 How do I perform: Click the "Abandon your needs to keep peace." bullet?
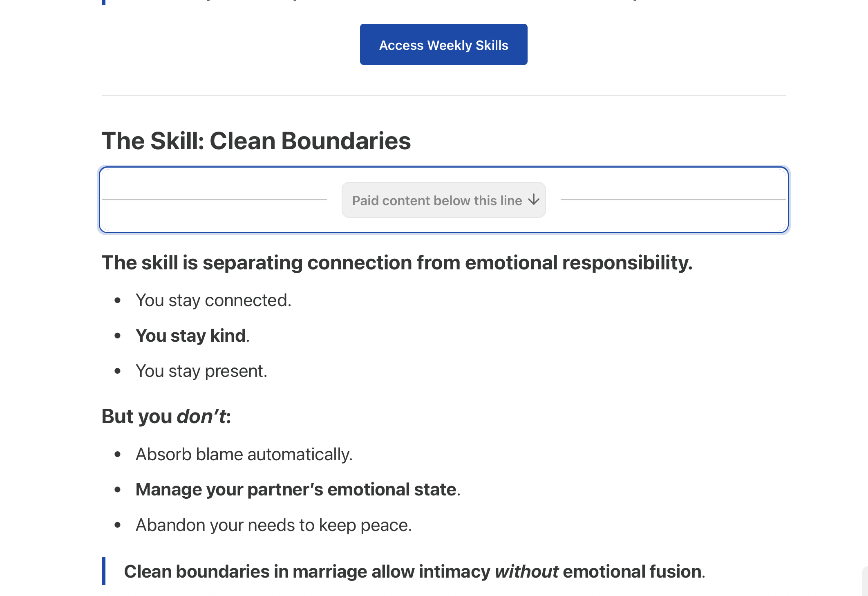274,525
